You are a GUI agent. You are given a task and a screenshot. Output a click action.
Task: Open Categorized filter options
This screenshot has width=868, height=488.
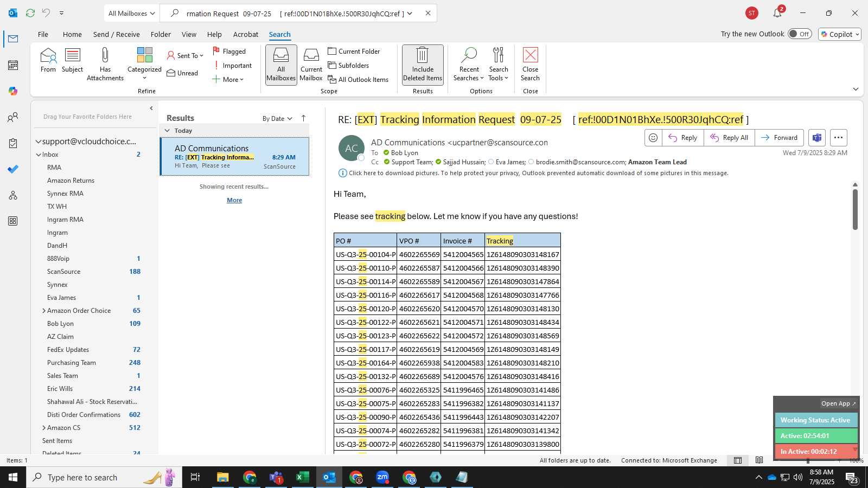[x=144, y=64]
